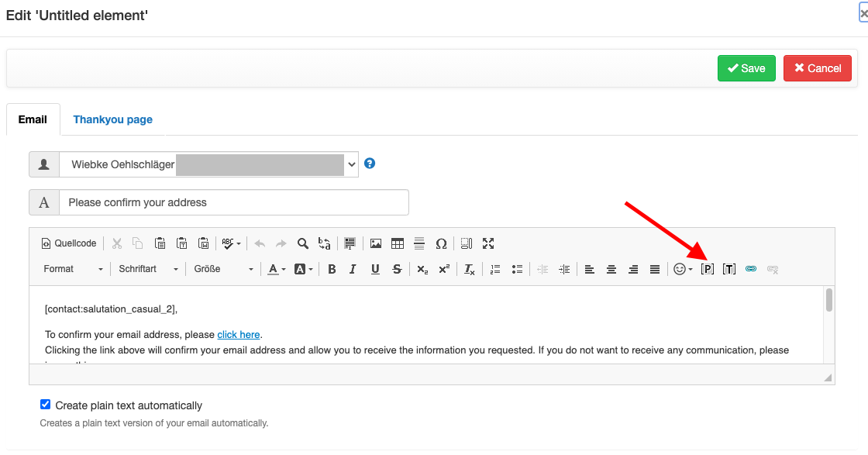
Task: Click the subject field 'Please confirm your address'
Action: (x=233, y=202)
